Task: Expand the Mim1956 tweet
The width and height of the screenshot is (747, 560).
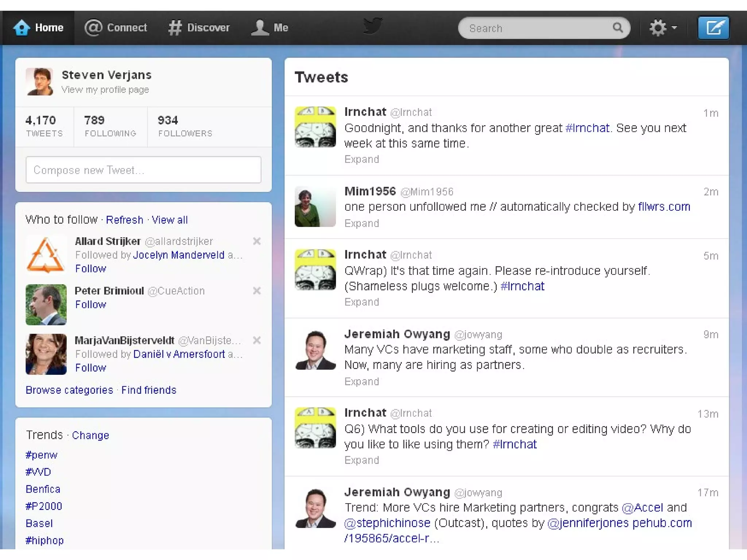Action: click(x=361, y=223)
